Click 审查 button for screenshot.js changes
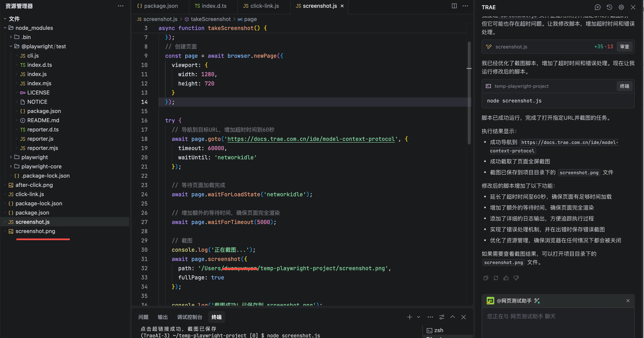 pyautogui.click(x=624, y=47)
